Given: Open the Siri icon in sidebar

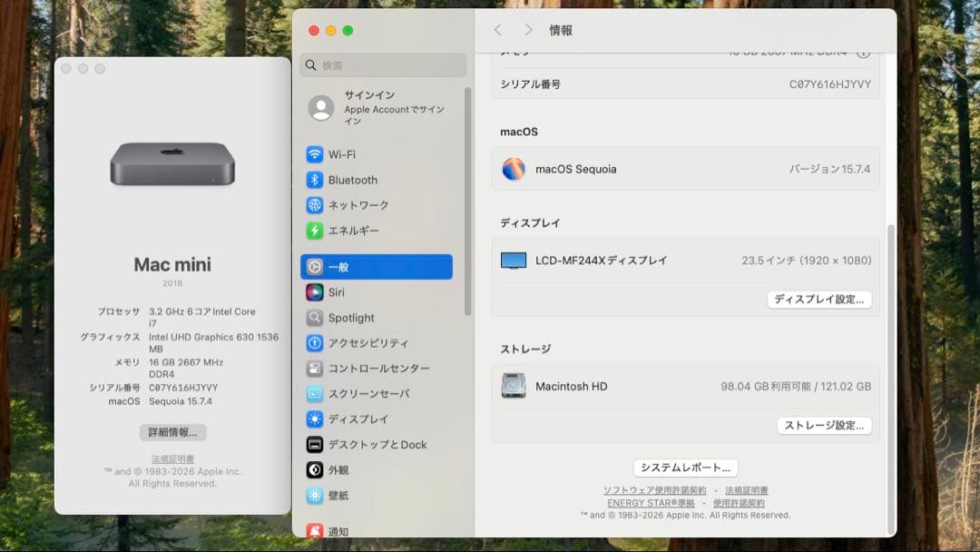Looking at the screenshot, I should [x=314, y=292].
